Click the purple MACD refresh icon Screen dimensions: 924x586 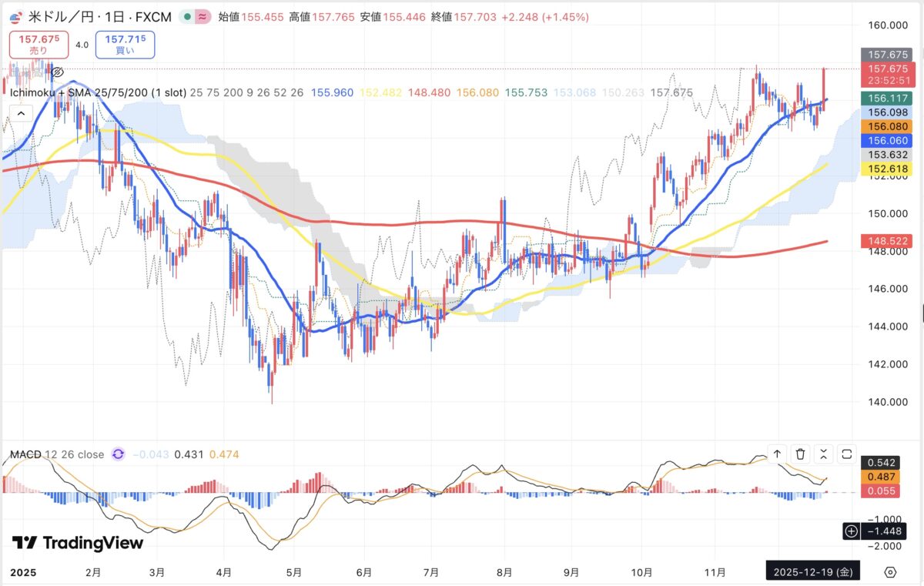[118, 454]
